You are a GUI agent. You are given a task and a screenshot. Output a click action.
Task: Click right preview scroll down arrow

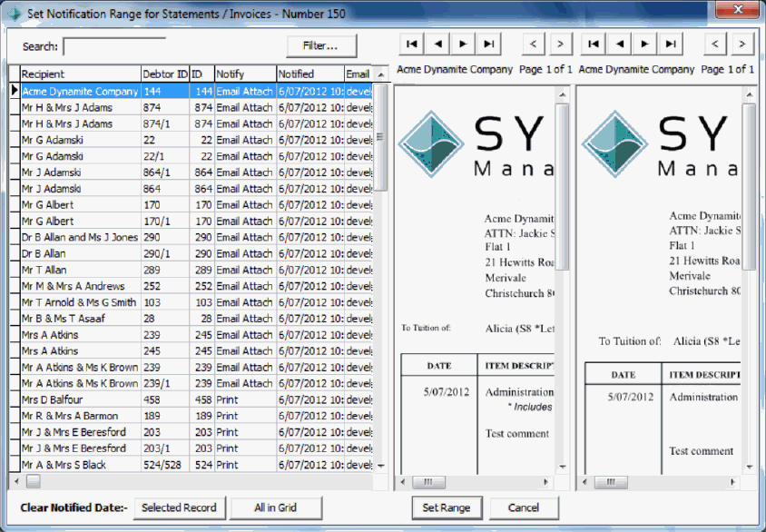tap(750, 467)
